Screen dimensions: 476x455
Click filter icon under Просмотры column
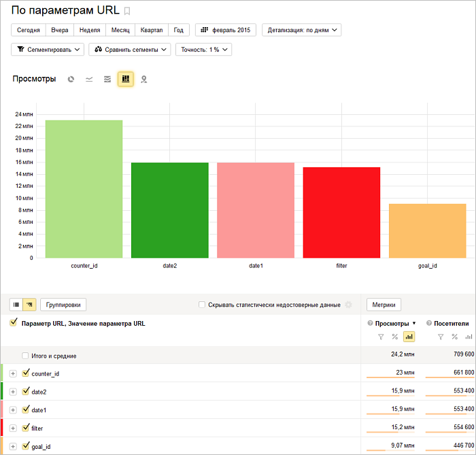click(381, 337)
